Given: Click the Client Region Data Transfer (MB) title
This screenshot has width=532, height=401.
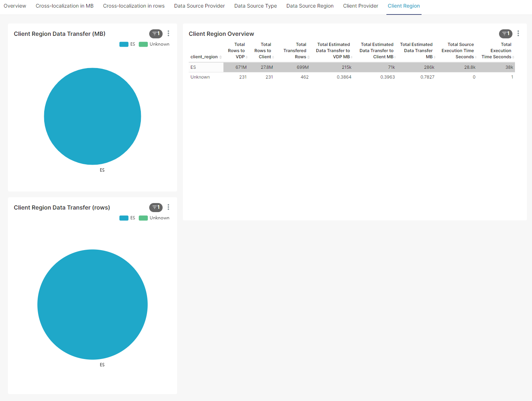Looking at the screenshot, I should (x=59, y=34).
